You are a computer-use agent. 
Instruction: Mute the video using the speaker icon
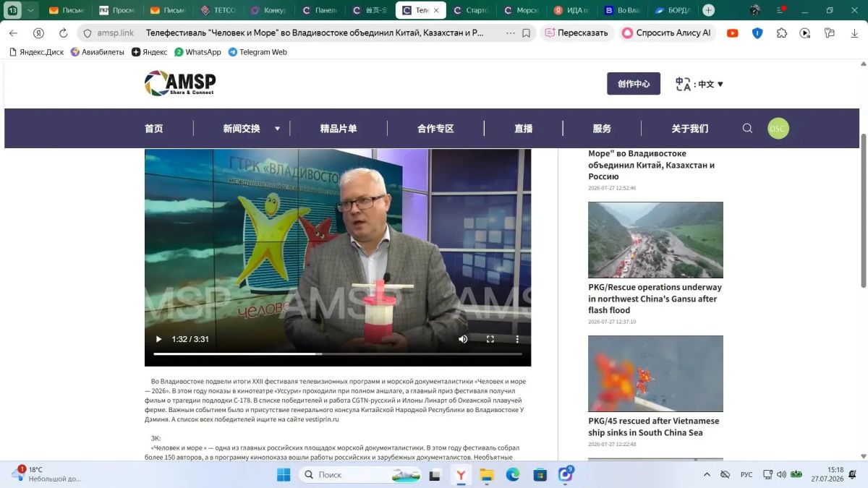(x=463, y=339)
